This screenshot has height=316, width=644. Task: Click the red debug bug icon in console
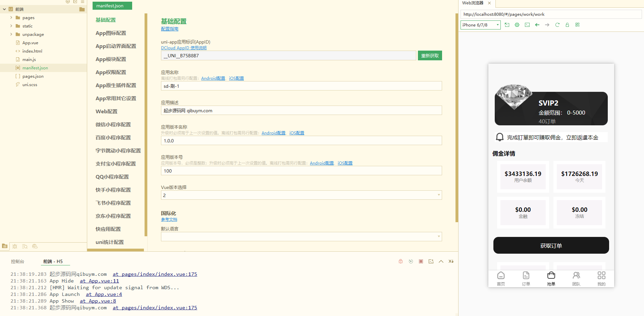click(x=400, y=261)
